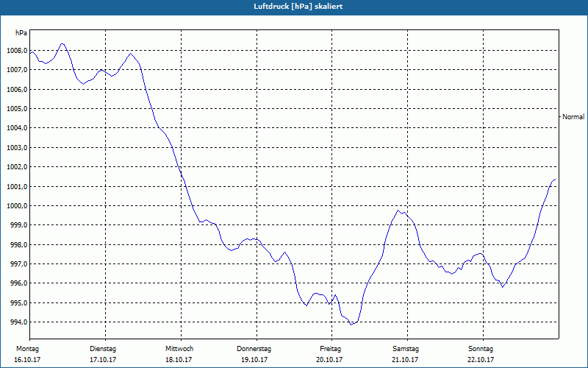Click the '19.10.17' date label

[x=254, y=360]
